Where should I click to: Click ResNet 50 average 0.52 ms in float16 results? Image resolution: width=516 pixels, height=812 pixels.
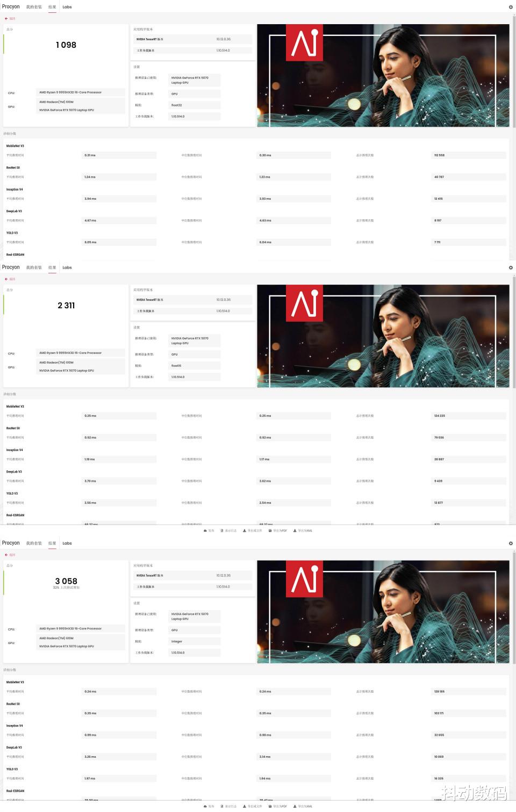119,438
